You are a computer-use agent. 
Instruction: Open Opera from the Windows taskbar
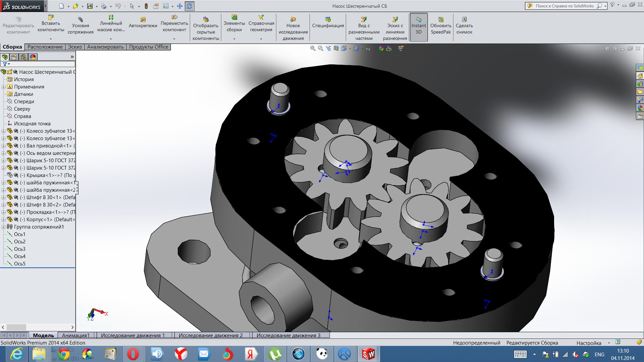(x=133, y=354)
